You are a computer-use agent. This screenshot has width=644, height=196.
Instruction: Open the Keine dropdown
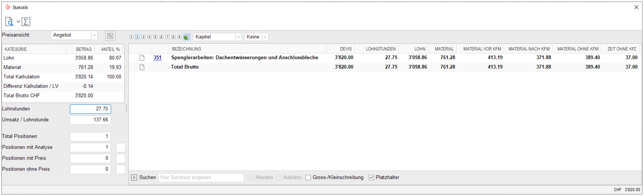tap(265, 37)
